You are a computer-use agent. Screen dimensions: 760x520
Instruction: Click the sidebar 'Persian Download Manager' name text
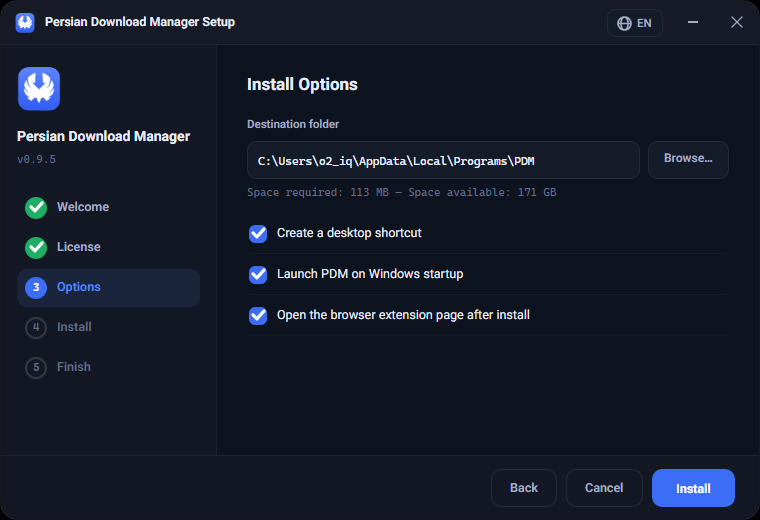tap(103, 137)
